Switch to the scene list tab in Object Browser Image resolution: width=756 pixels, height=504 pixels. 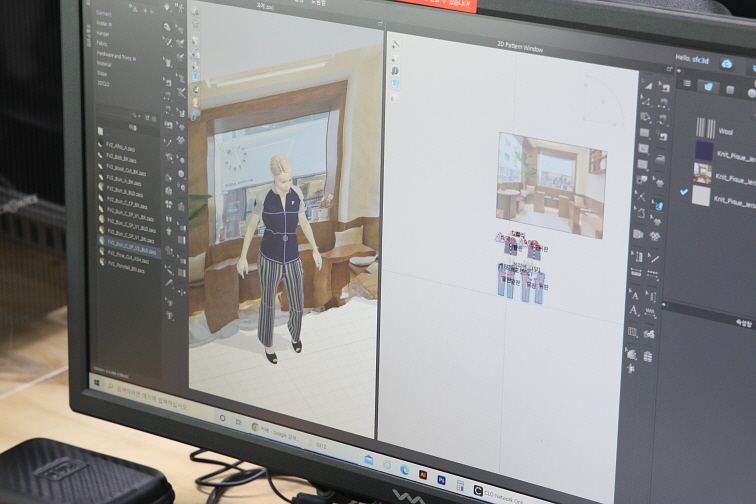tap(687, 83)
